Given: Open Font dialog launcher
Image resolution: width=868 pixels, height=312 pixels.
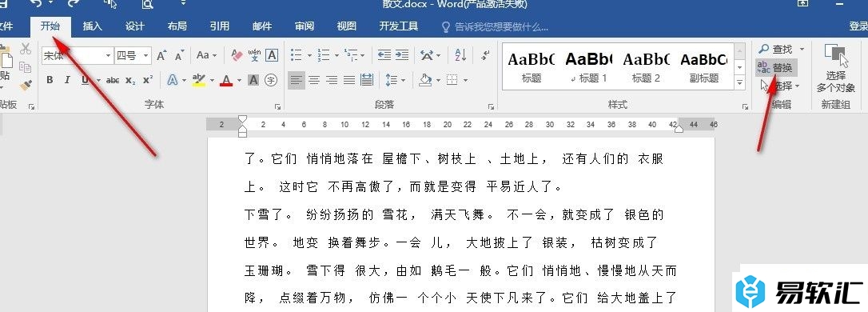Looking at the screenshot, I should [x=278, y=106].
